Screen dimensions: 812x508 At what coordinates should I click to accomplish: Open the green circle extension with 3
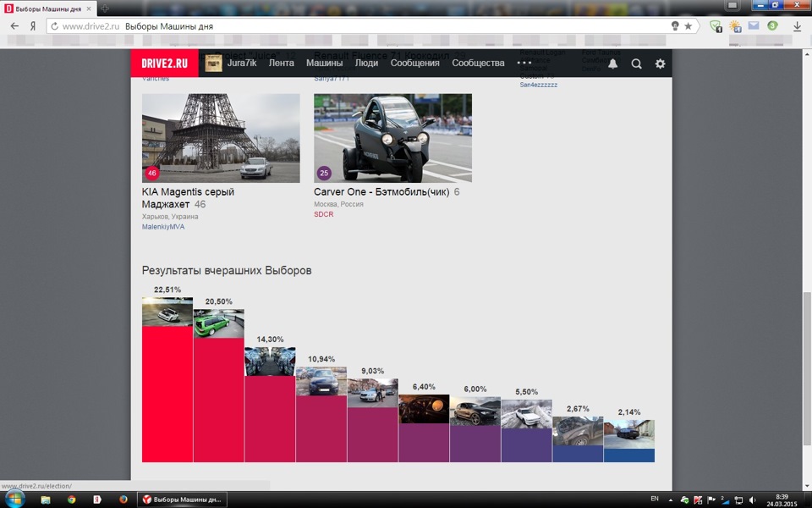pyautogui.click(x=772, y=25)
